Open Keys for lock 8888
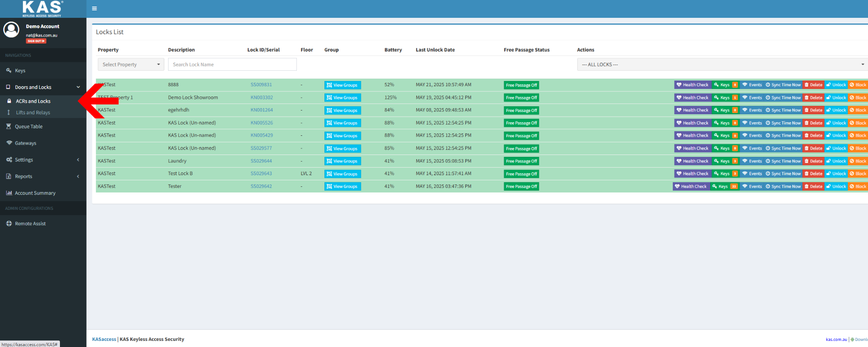The width and height of the screenshot is (868, 347). [726, 85]
